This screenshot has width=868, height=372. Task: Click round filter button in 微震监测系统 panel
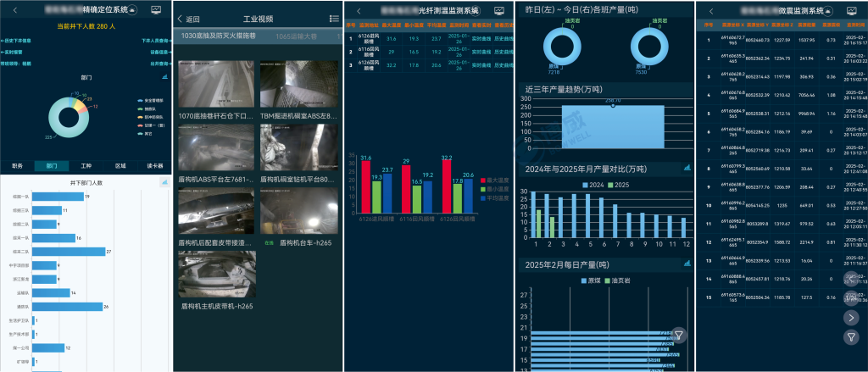[x=852, y=337]
